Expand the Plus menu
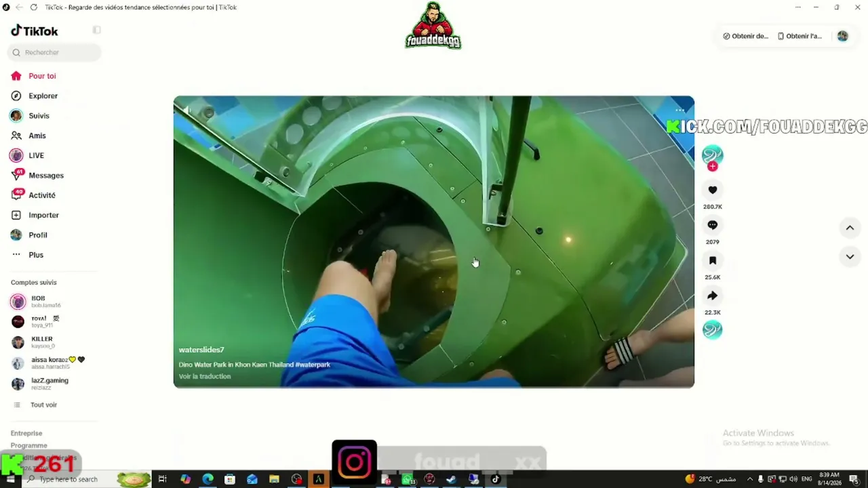The height and width of the screenshot is (488, 868). (x=36, y=255)
